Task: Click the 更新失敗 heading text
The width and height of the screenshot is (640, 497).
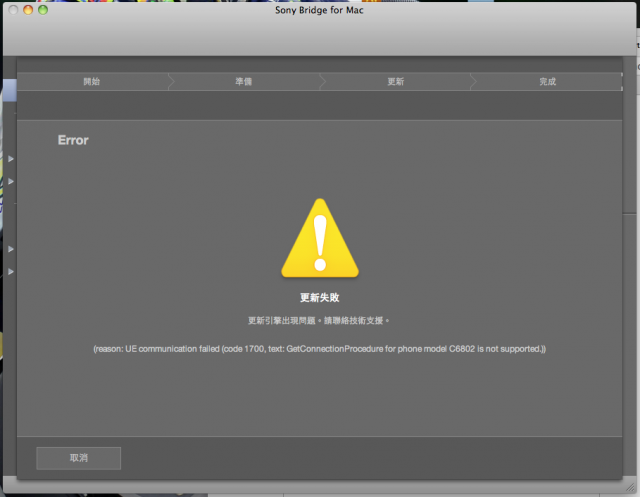Action: [x=320, y=297]
